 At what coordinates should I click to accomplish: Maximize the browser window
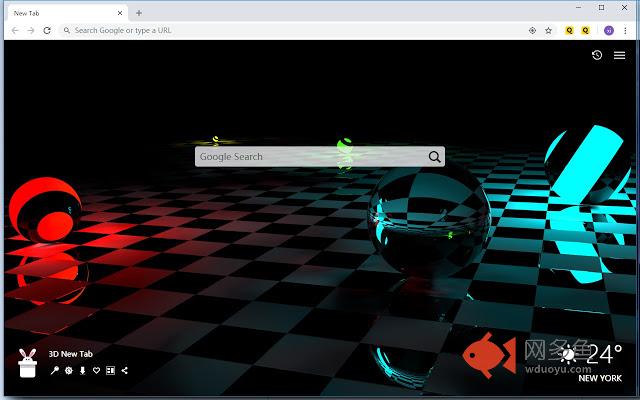601,7
